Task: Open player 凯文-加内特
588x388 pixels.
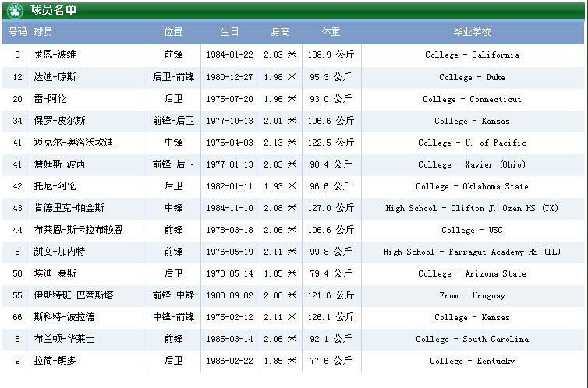Action: [x=59, y=252]
